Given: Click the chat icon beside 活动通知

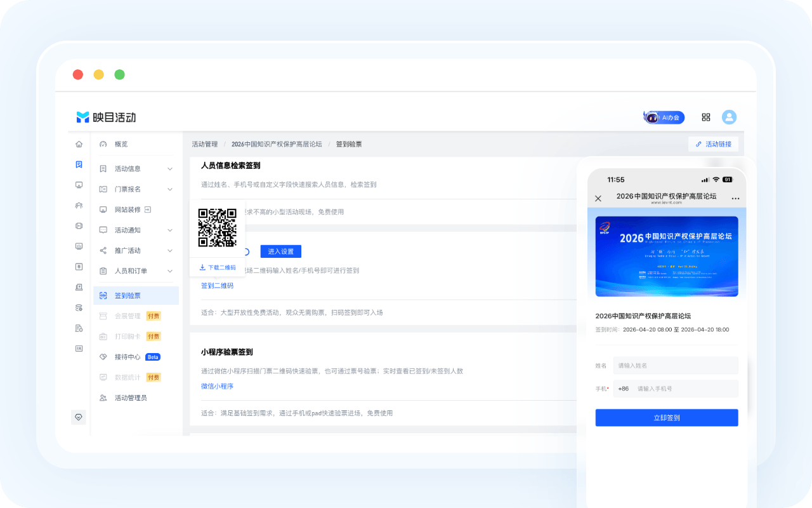Looking at the screenshot, I should (x=103, y=230).
